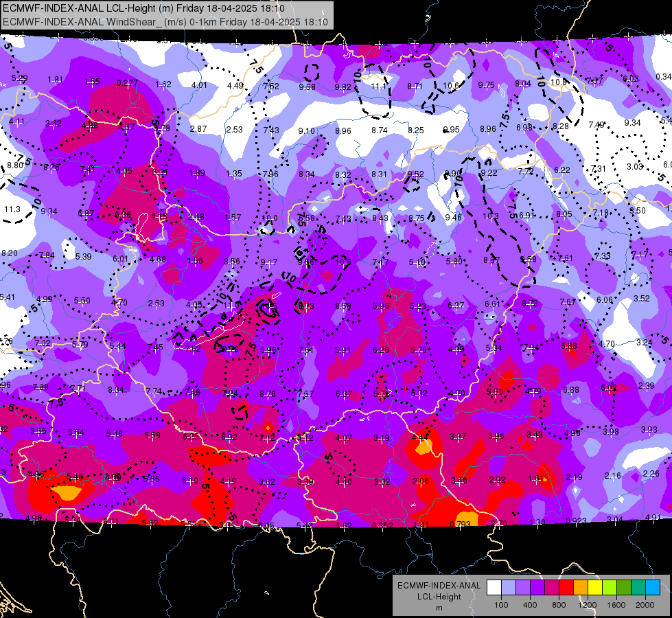Click the wind shear value 3.93
The image size is (672, 618).
pyautogui.click(x=649, y=429)
